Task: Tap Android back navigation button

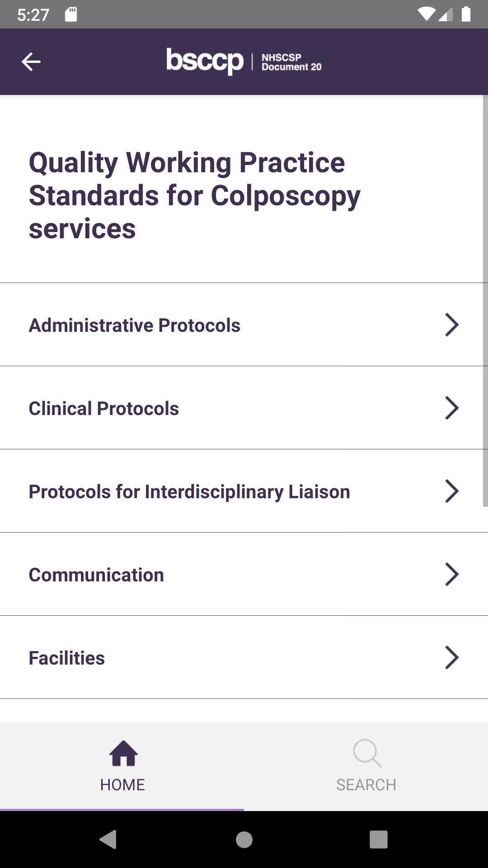Action: tap(108, 840)
